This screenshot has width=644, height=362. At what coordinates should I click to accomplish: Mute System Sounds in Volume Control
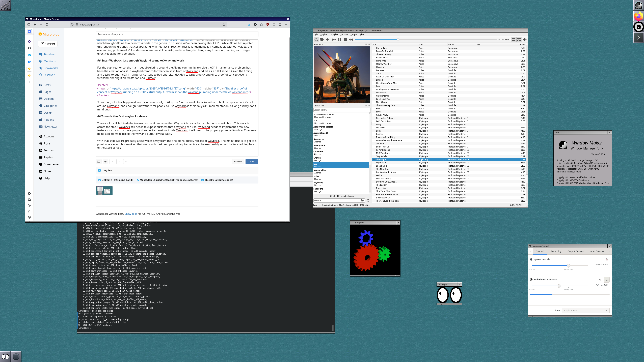(606, 259)
